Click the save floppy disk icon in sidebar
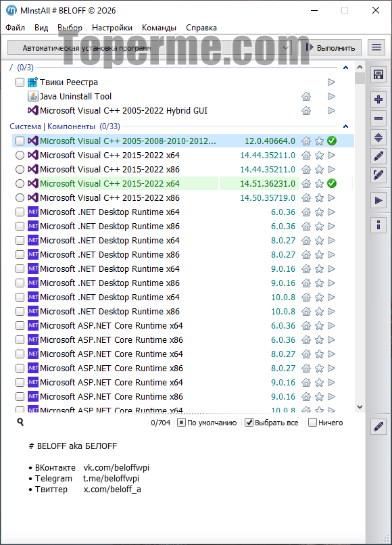Viewport: 392px width, 545px height. (378, 74)
